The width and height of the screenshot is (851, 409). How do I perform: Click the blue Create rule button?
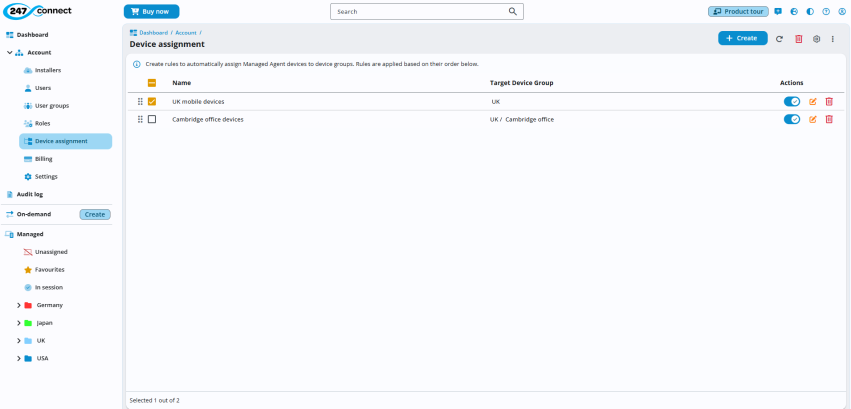pyautogui.click(x=742, y=38)
